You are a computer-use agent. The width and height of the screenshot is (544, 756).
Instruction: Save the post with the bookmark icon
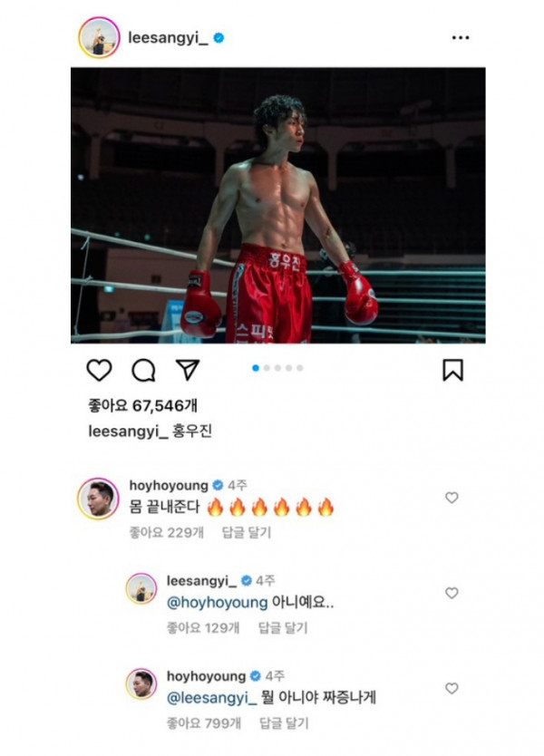[452, 370]
